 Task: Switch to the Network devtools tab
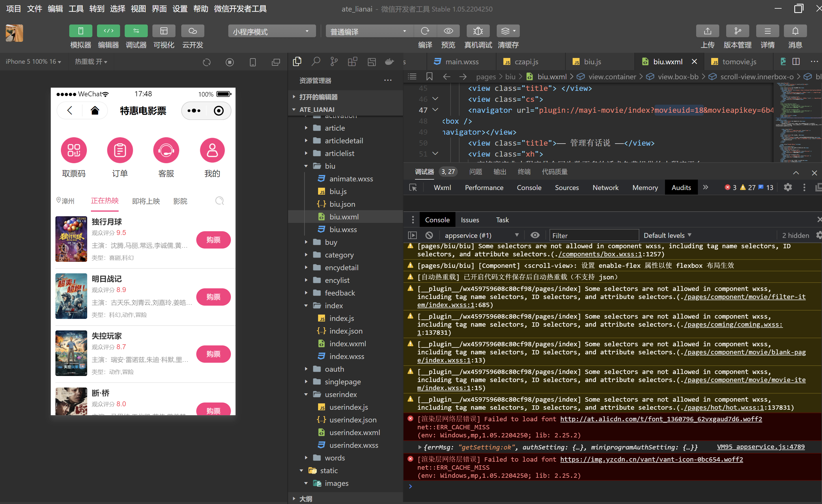[x=605, y=188]
